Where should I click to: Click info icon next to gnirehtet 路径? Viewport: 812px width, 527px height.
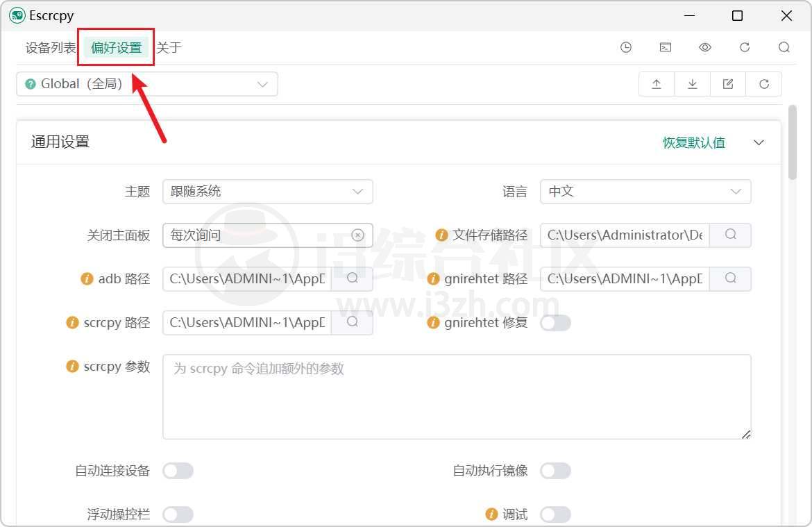pyautogui.click(x=433, y=279)
